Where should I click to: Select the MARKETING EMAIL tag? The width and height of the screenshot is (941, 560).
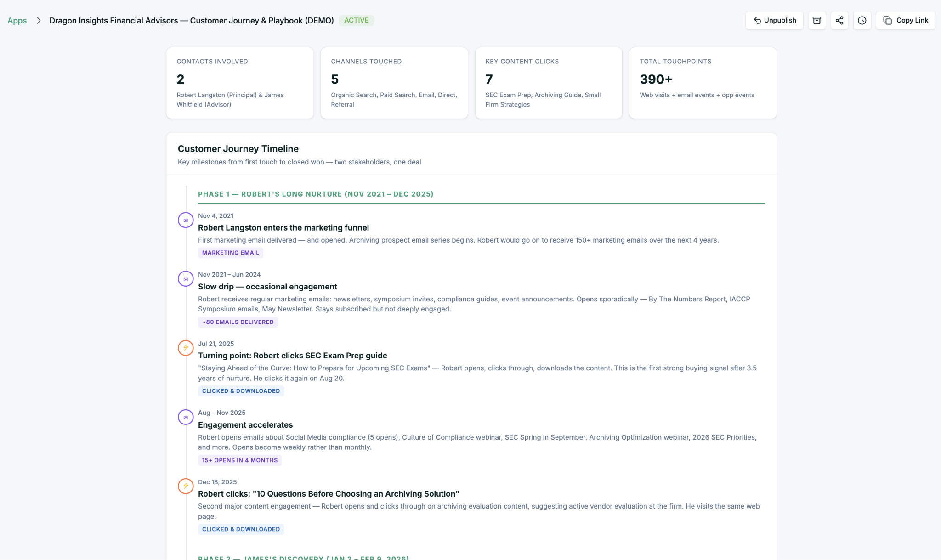231,253
